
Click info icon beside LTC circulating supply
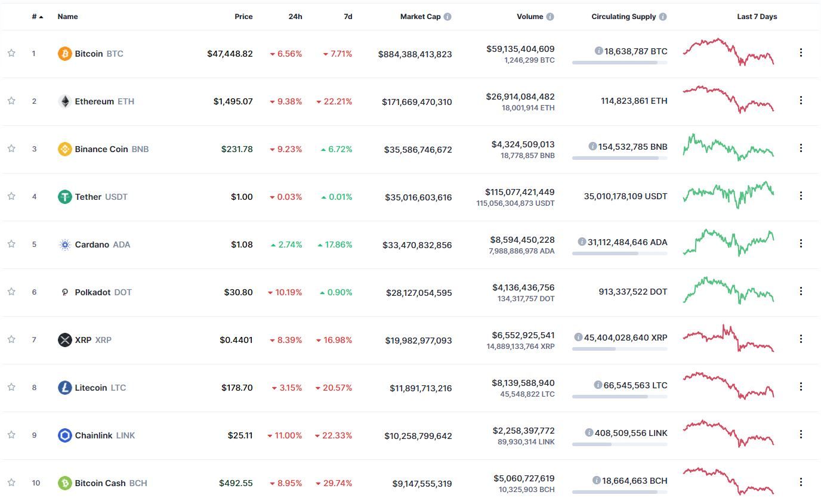598,385
